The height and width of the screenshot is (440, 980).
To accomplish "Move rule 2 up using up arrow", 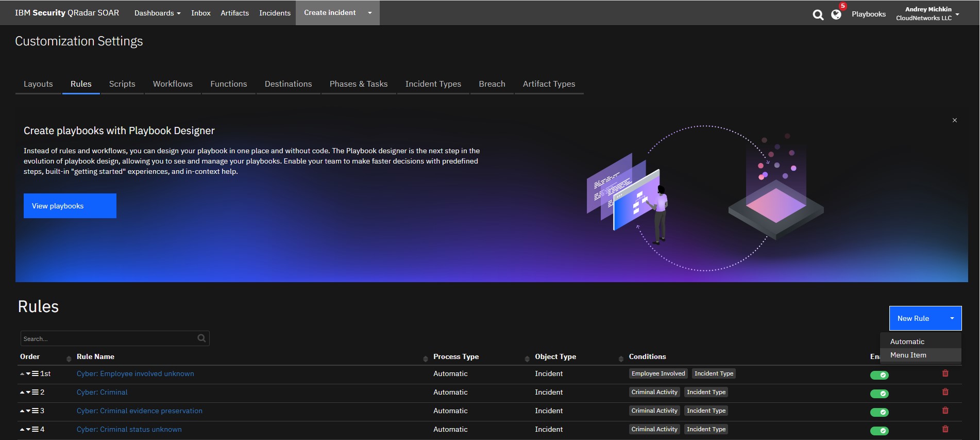I will pos(22,393).
